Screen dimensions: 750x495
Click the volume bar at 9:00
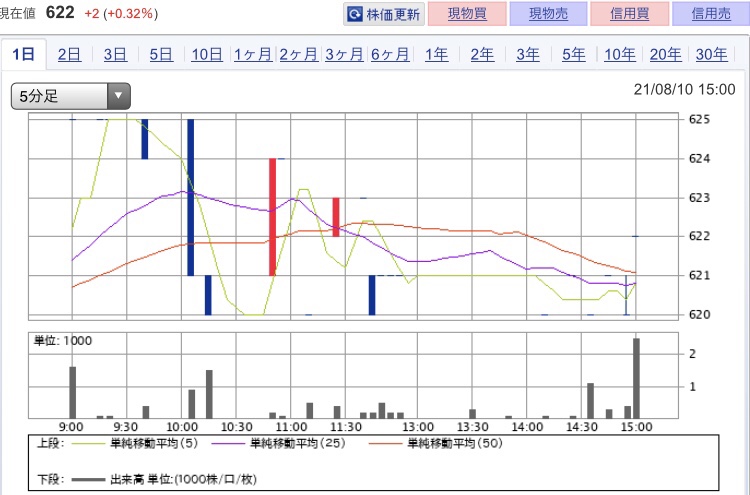coord(73,392)
